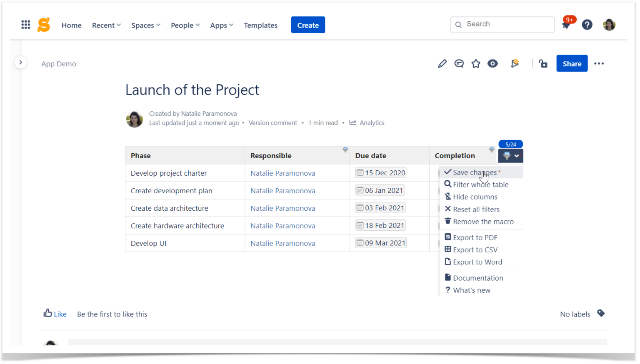The width and height of the screenshot is (640, 364).
Task: Open the calendar icon beside 15 Dec 2020
Action: coord(360,172)
